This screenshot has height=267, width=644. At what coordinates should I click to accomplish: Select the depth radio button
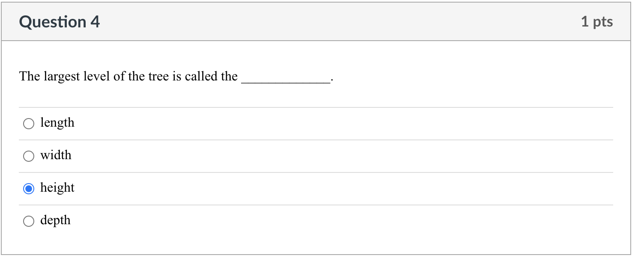pyautogui.click(x=28, y=221)
